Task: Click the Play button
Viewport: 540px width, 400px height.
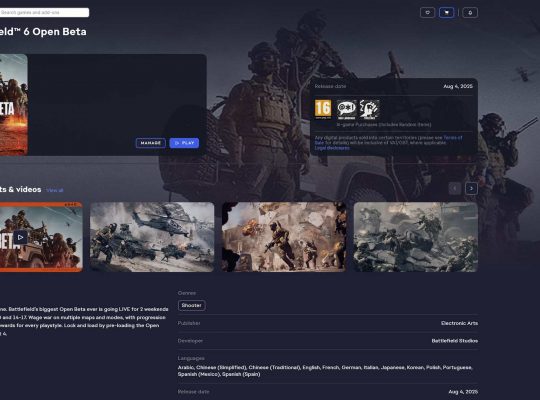Action: (184, 143)
